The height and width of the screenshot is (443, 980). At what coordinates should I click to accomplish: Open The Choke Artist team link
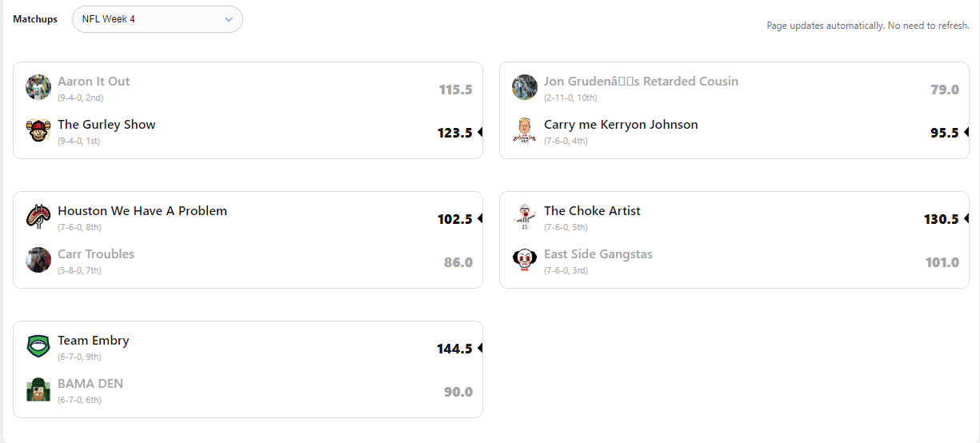592,211
